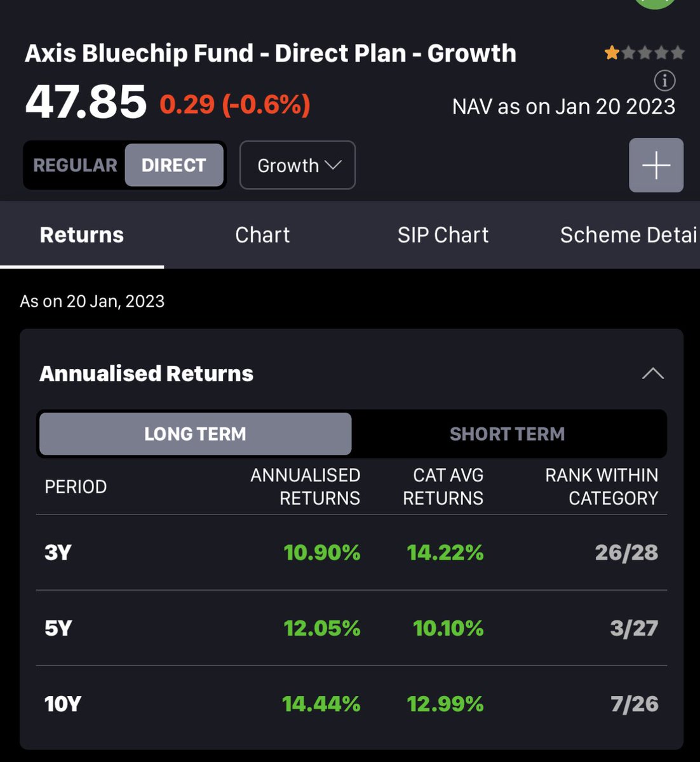Tap the one-star fund rating
Screen dimensions: 700x762
644,53
